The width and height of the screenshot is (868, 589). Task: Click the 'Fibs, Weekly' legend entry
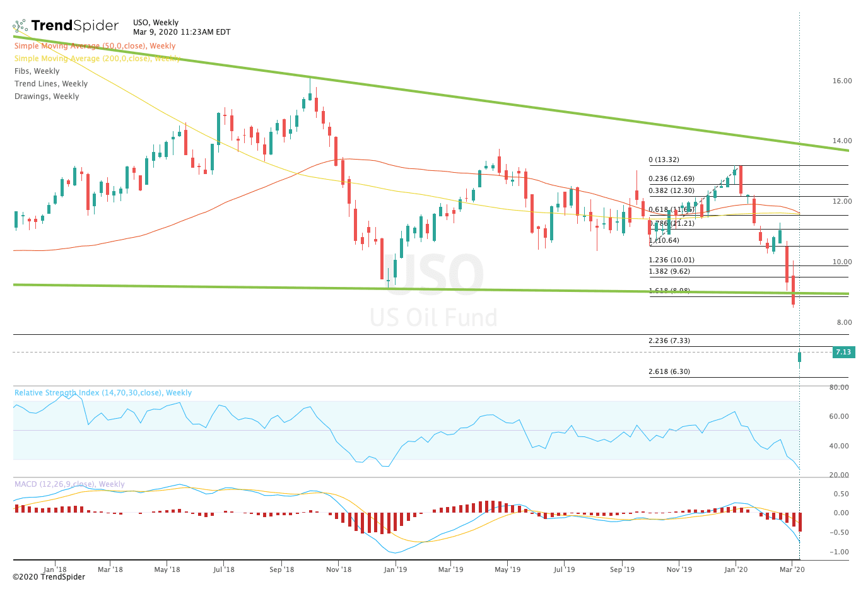point(37,71)
